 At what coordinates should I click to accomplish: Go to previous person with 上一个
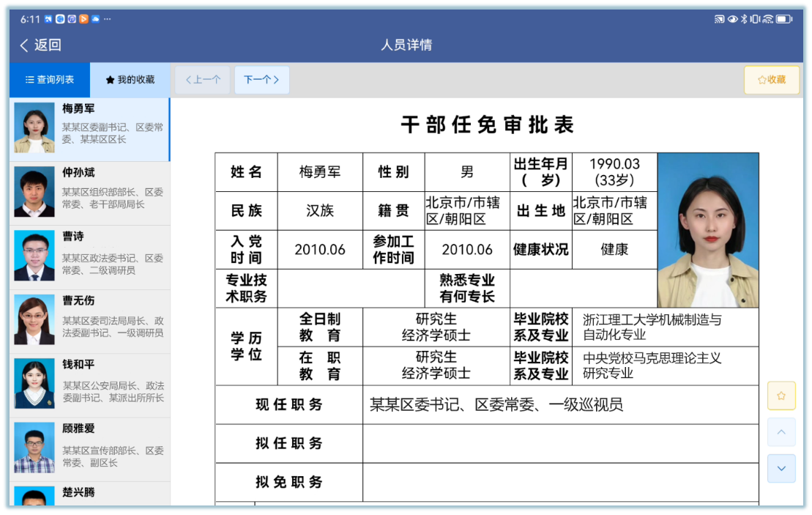point(203,80)
